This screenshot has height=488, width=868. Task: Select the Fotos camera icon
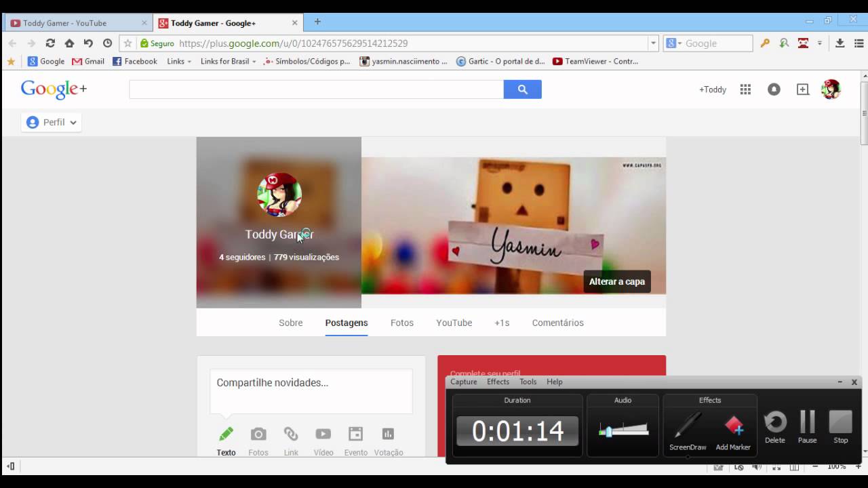[258, 434]
